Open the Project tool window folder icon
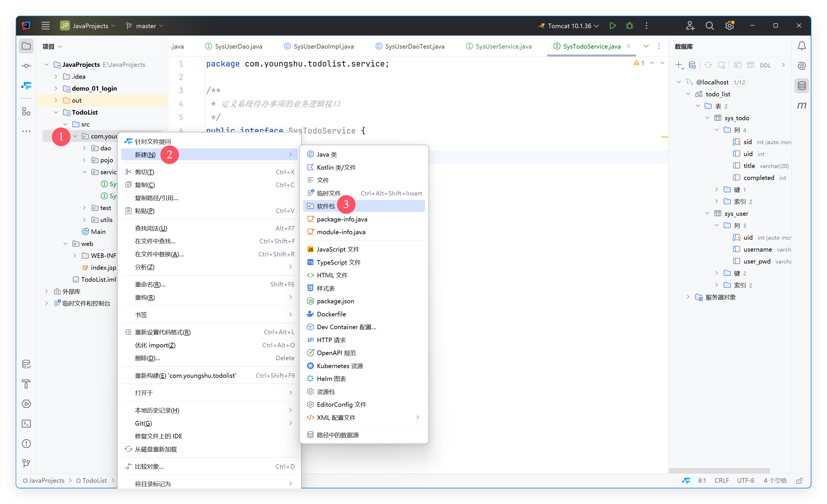Screen dimensions: 827x504 [26, 46]
